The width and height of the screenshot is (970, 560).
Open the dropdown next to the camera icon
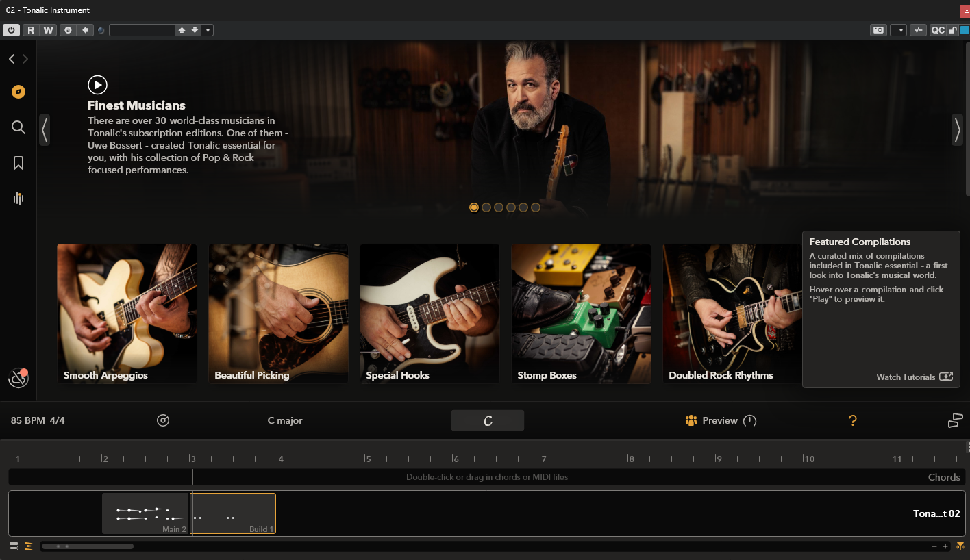pyautogui.click(x=899, y=30)
